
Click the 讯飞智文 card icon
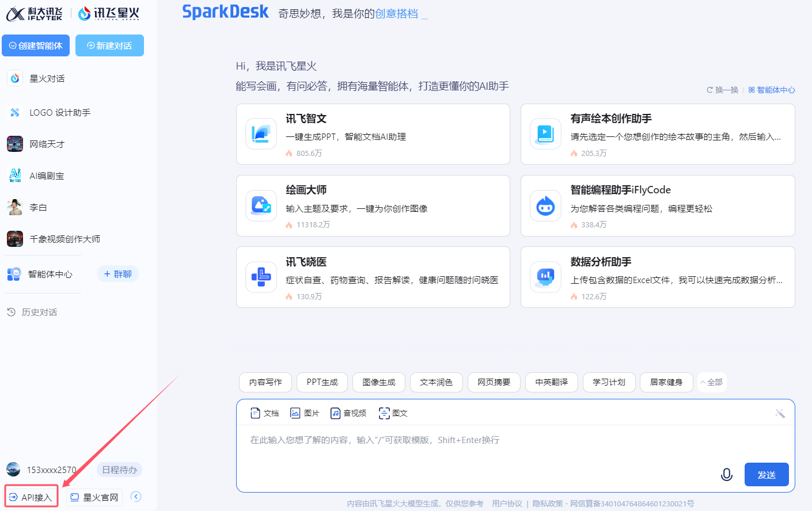click(261, 134)
